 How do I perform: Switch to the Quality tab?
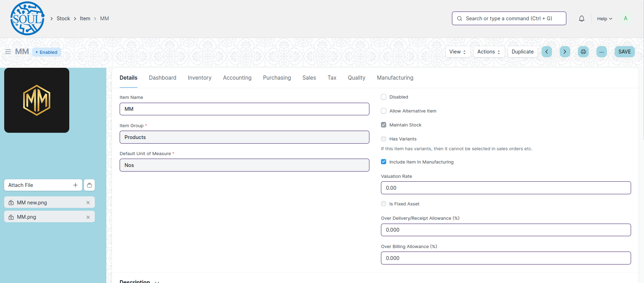pyautogui.click(x=356, y=78)
